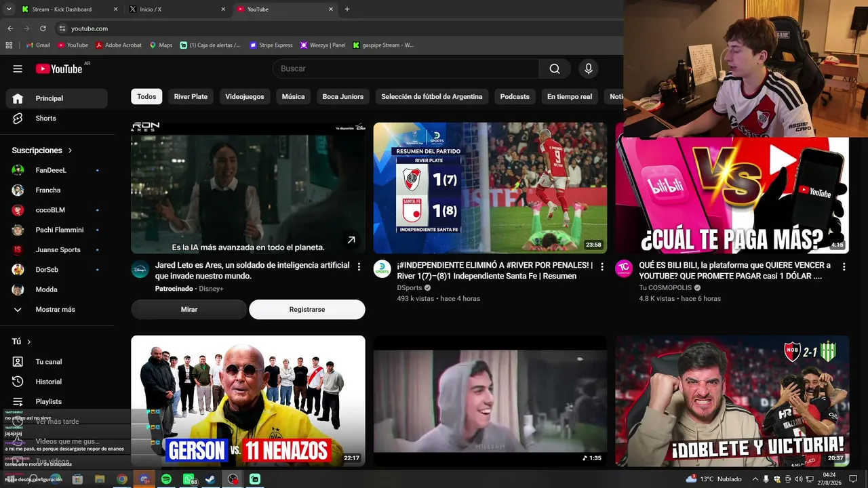Switch to the Stream - Kick Dashboard tab
Image resolution: width=868 pixels, height=488 pixels.
(70, 9)
